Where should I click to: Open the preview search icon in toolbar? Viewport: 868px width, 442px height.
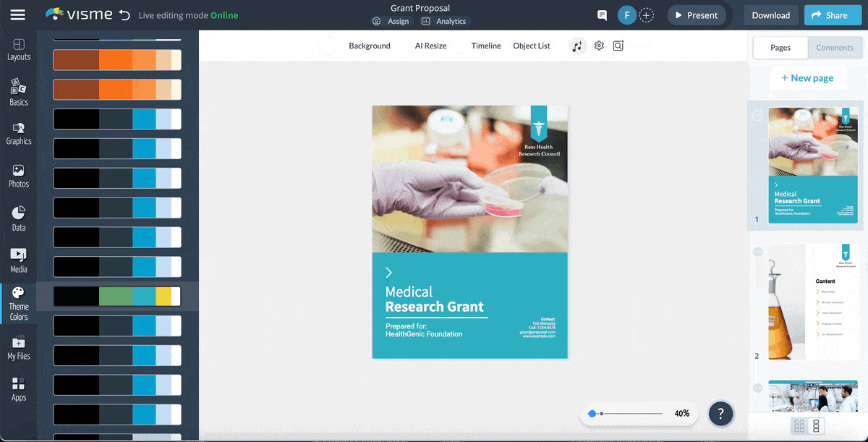coord(618,46)
